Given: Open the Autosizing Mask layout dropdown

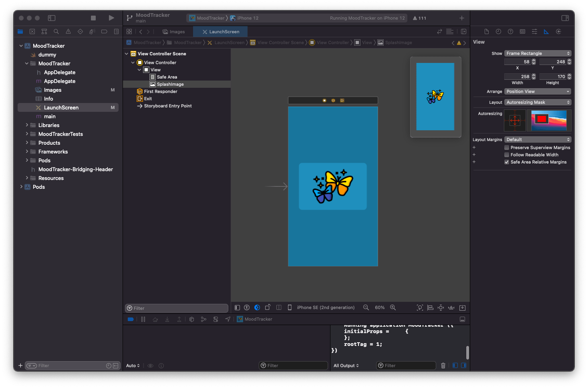Looking at the screenshot, I should click(x=538, y=102).
